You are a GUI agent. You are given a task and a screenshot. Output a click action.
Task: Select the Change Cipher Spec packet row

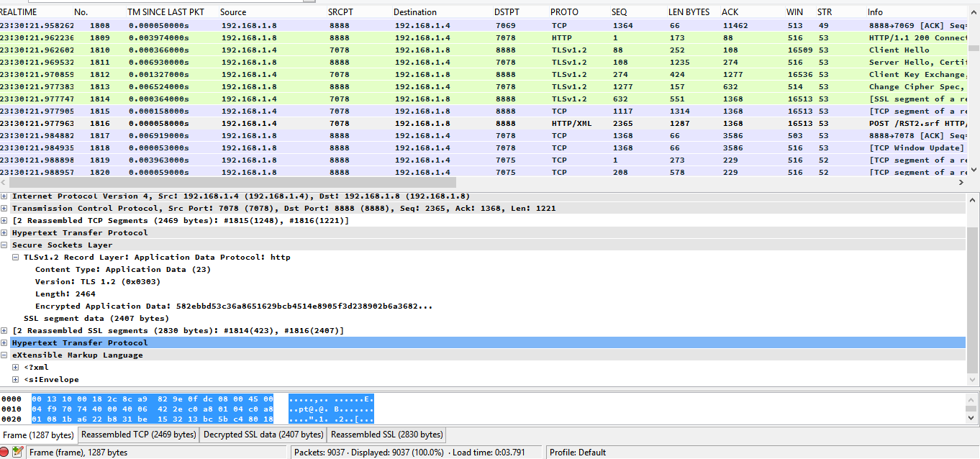[x=483, y=86]
